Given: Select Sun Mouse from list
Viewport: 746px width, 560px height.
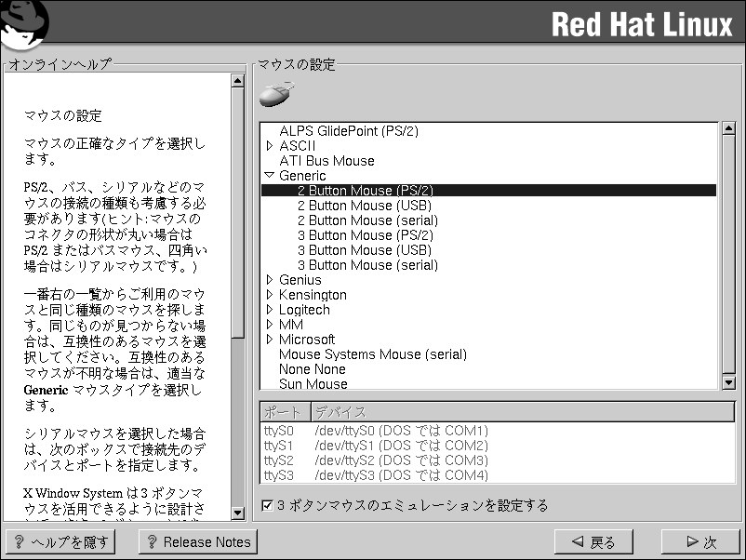Looking at the screenshot, I should tap(313, 383).
